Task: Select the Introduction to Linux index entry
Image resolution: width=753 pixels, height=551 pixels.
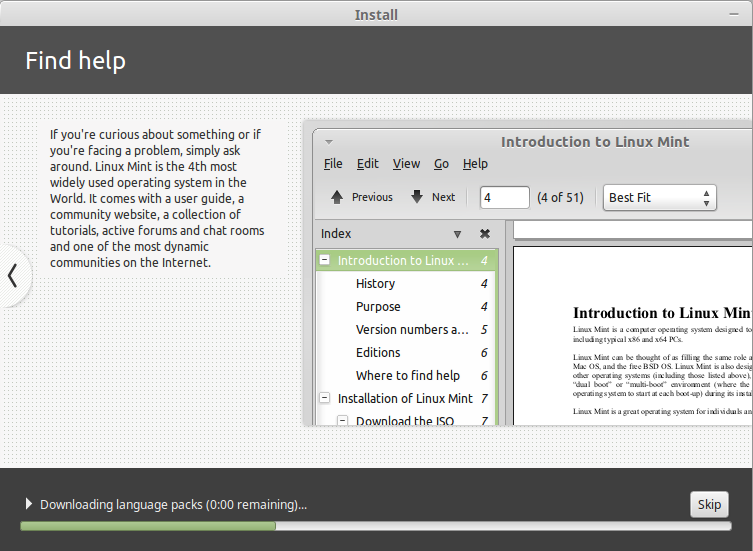Action: click(x=406, y=260)
